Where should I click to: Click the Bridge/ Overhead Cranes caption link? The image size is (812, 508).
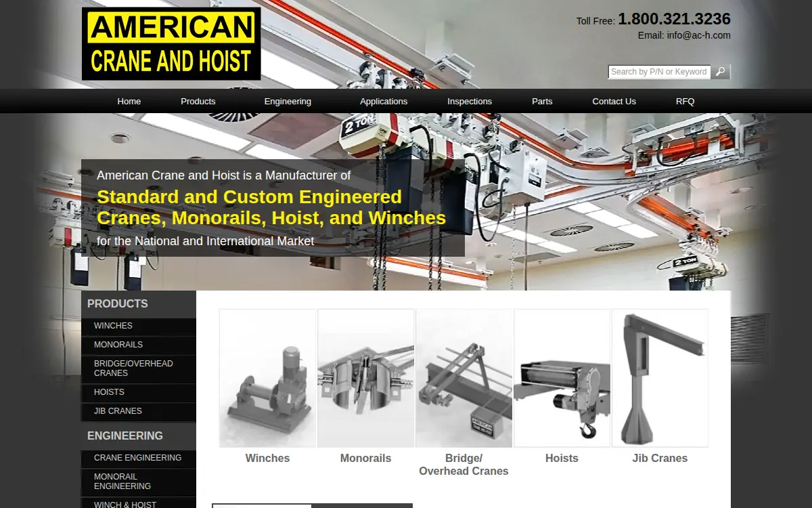[464, 465]
